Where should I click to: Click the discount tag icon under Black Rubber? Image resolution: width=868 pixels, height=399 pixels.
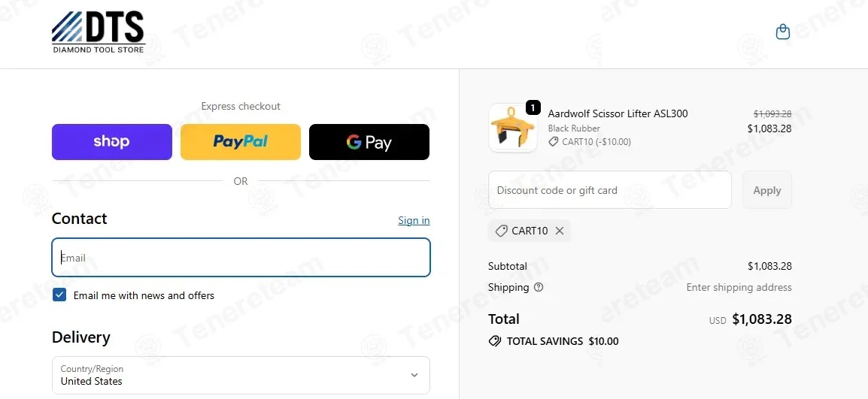(554, 141)
